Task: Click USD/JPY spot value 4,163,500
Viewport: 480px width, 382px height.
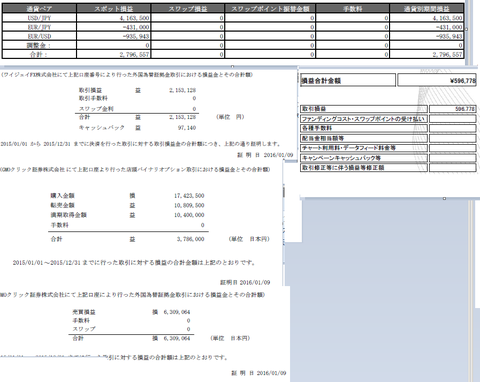Action: coord(134,18)
